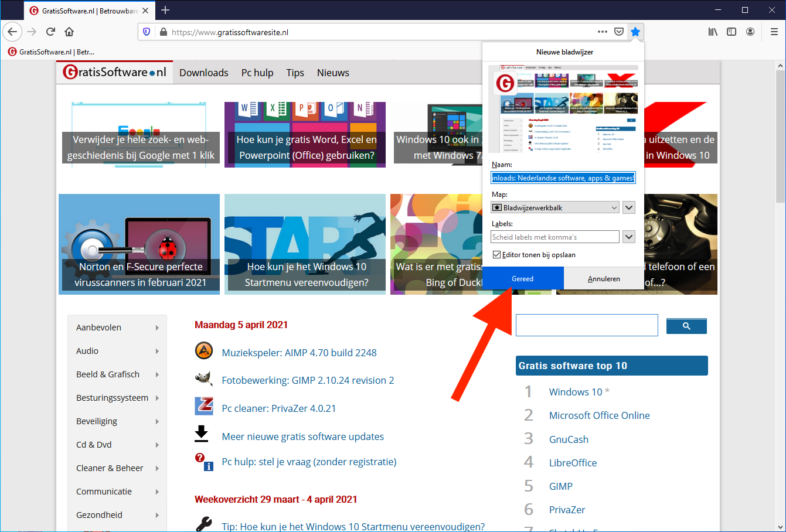The width and height of the screenshot is (786, 532).
Task: Open the Library bookshelf icon
Action: [x=713, y=32]
